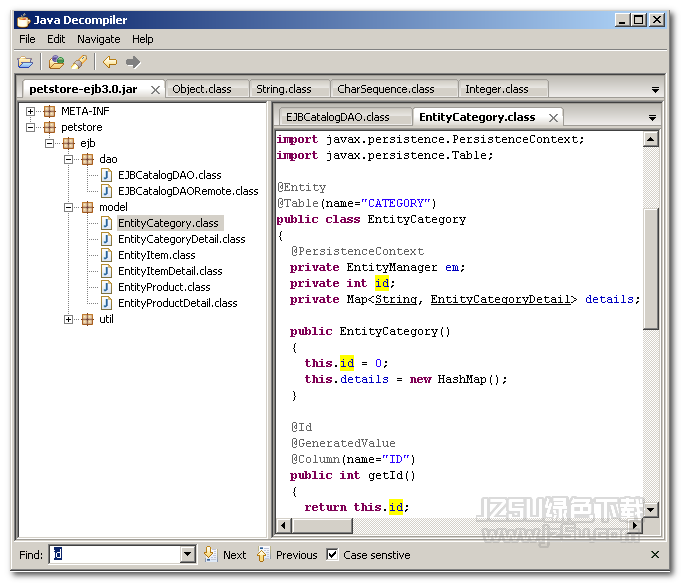This screenshot has height=583, width=681.
Task: Click the highlighted 'id' in 'private int id'
Action: pos(382,283)
